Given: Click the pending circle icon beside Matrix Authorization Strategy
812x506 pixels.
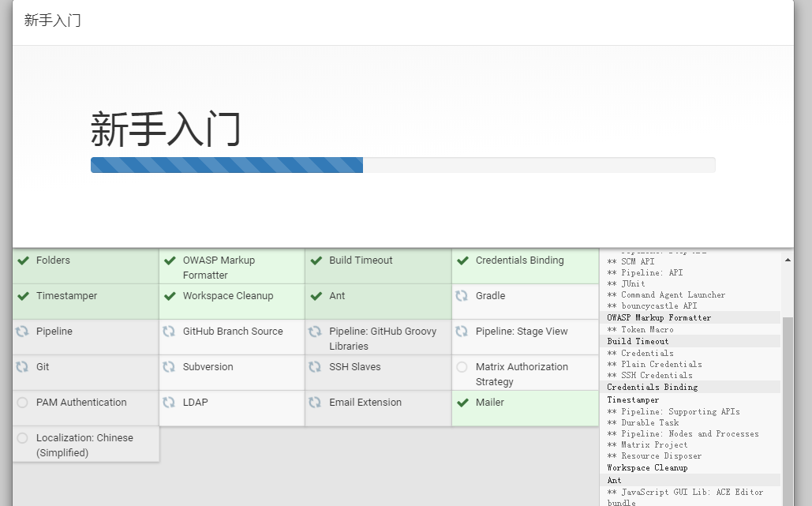Looking at the screenshot, I should tap(462, 367).
